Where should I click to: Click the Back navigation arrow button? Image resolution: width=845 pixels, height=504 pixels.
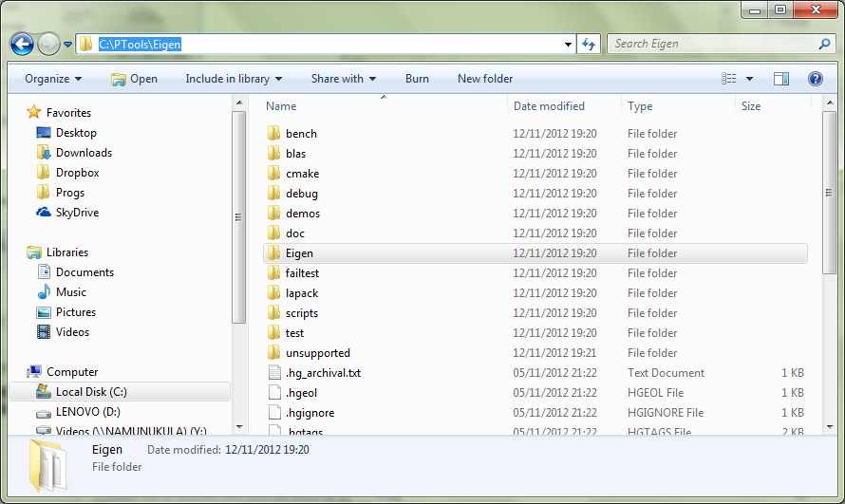[x=22, y=44]
